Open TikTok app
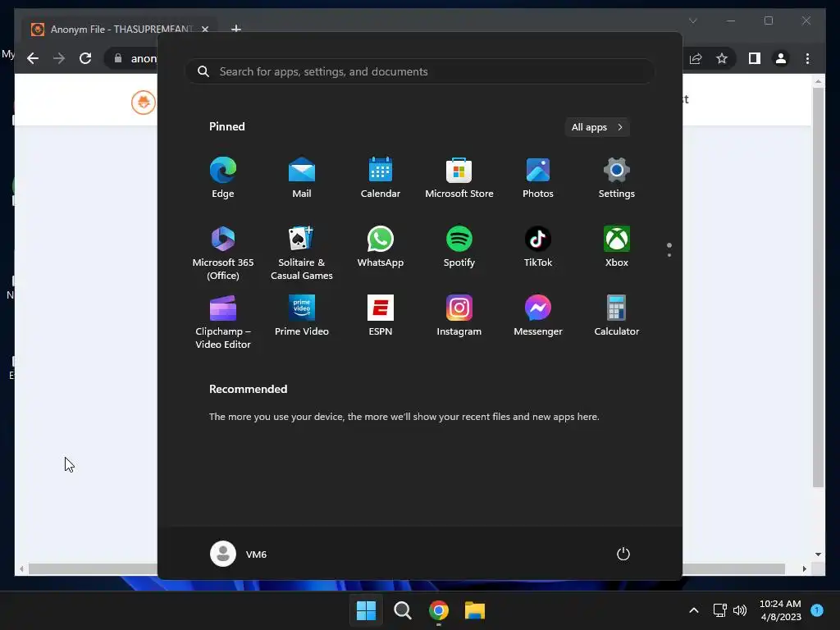Viewport: 840px width, 630px height. click(x=538, y=247)
